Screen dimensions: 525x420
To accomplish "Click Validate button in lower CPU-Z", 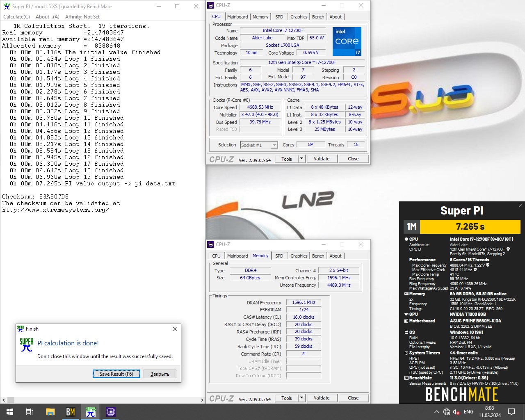I will tap(322, 398).
